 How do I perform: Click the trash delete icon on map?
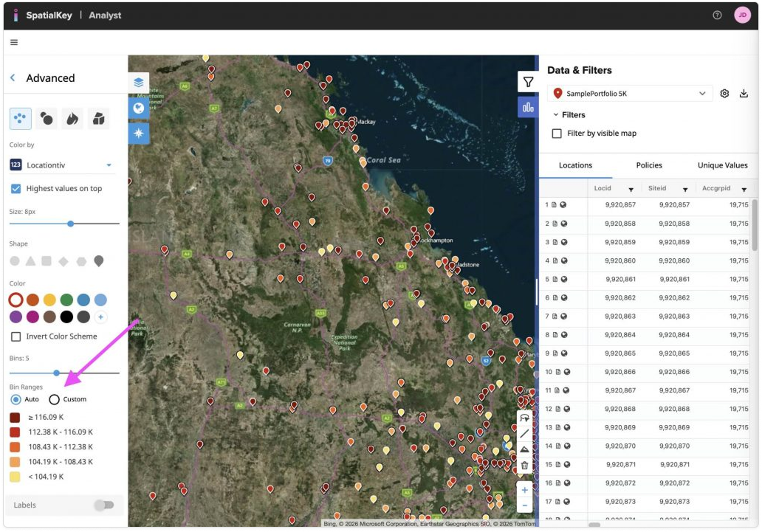(524, 466)
